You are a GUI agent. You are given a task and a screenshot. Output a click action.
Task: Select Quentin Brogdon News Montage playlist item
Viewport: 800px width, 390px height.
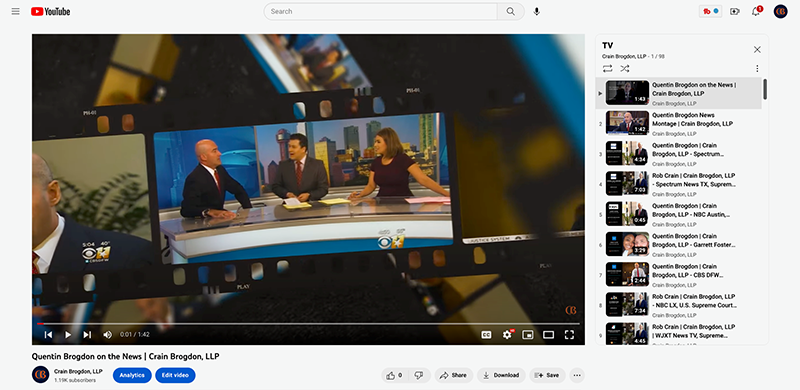click(x=678, y=124)
